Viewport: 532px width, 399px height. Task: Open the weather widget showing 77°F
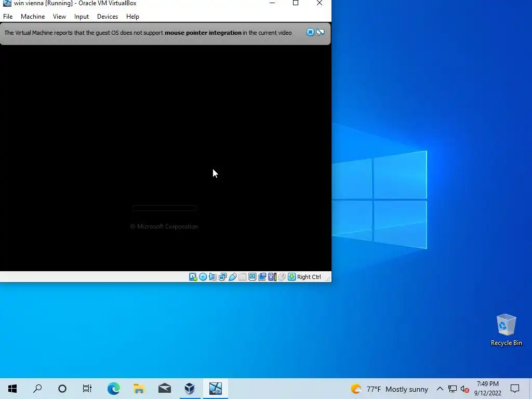390,389
